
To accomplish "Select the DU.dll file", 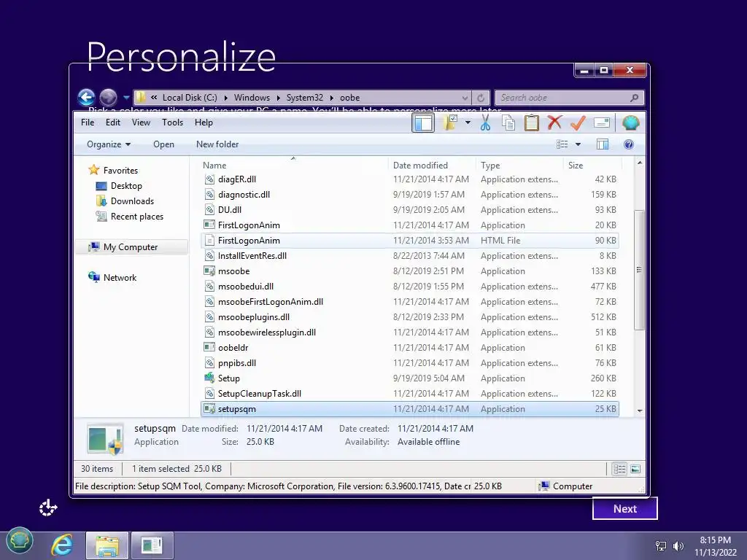I will pyautogui.click(x=410, y=210).
